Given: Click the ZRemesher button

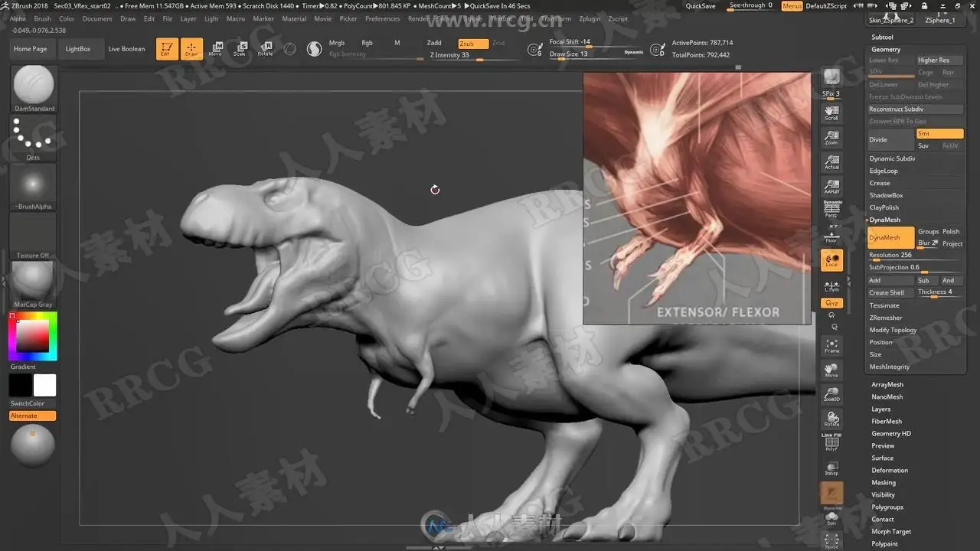Looking at the screenshot, I should 885,318.
